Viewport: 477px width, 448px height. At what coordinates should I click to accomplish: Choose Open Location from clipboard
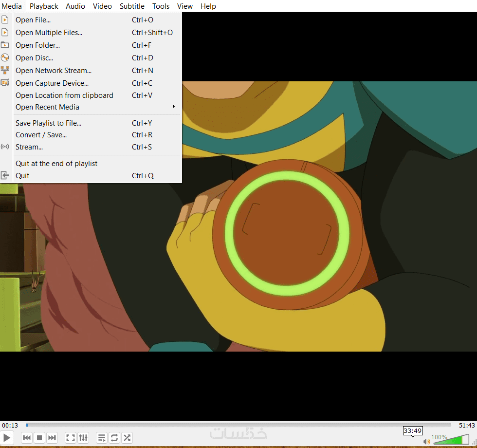pos(91,95)
